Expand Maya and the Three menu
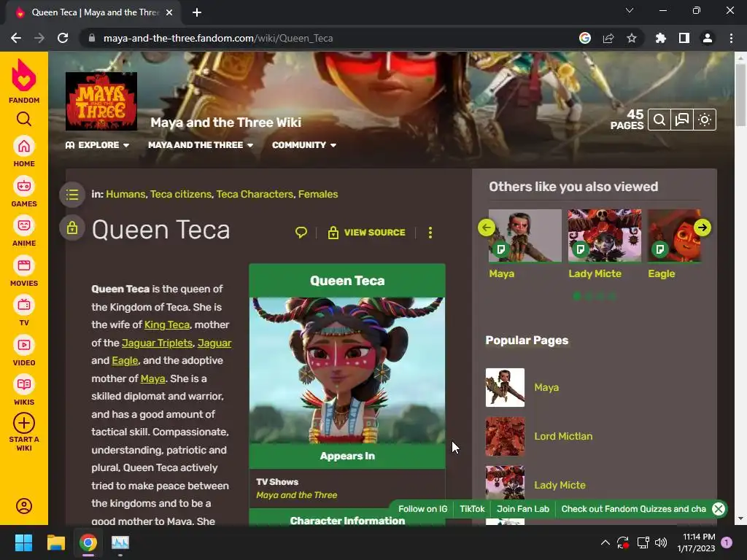Screen dimensions: 747x560 (x=201, y=145)
